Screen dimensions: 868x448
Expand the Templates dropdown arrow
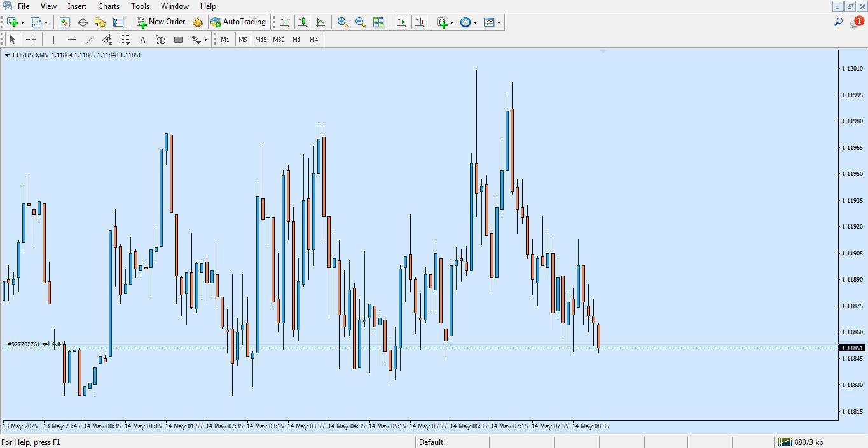pos(499,22)
